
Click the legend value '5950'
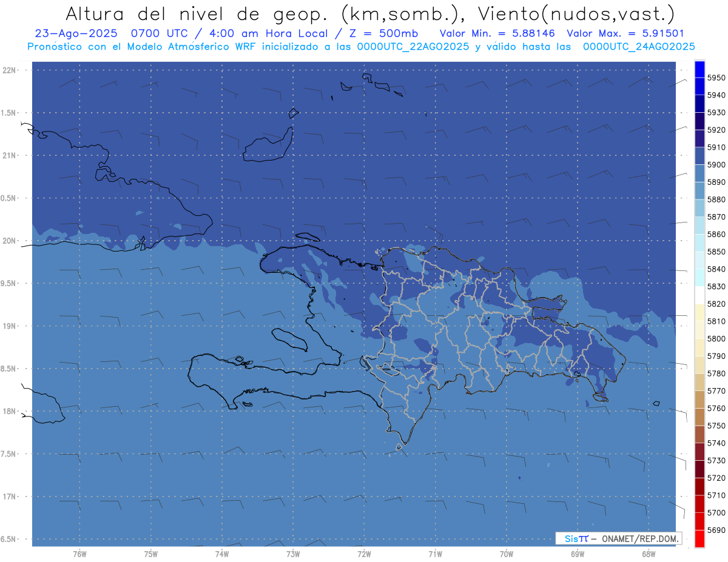click(716, 78)
